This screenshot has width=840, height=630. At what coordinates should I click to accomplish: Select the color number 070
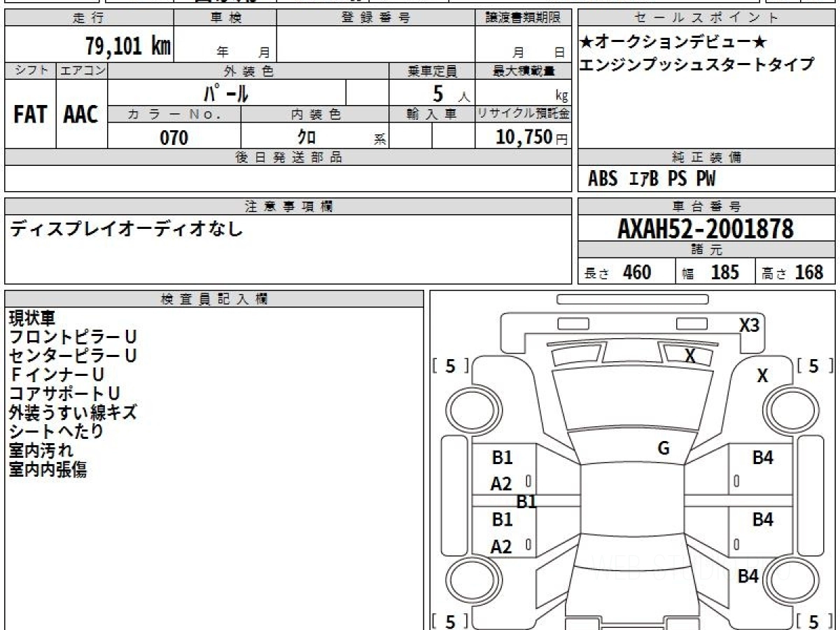[x=174, y=138]
